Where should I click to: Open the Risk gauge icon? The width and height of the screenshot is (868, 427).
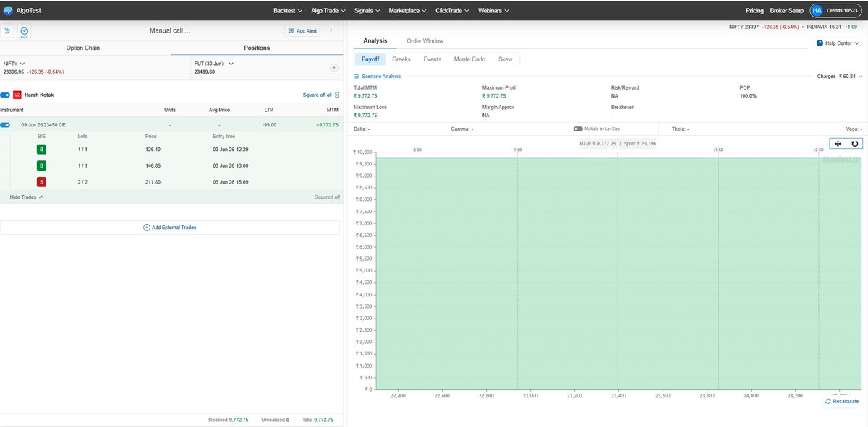25,31
